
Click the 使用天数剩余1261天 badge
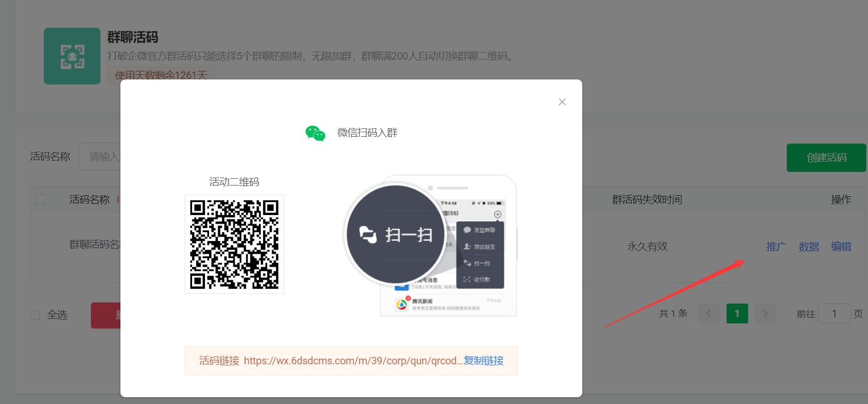pos(161,75)
